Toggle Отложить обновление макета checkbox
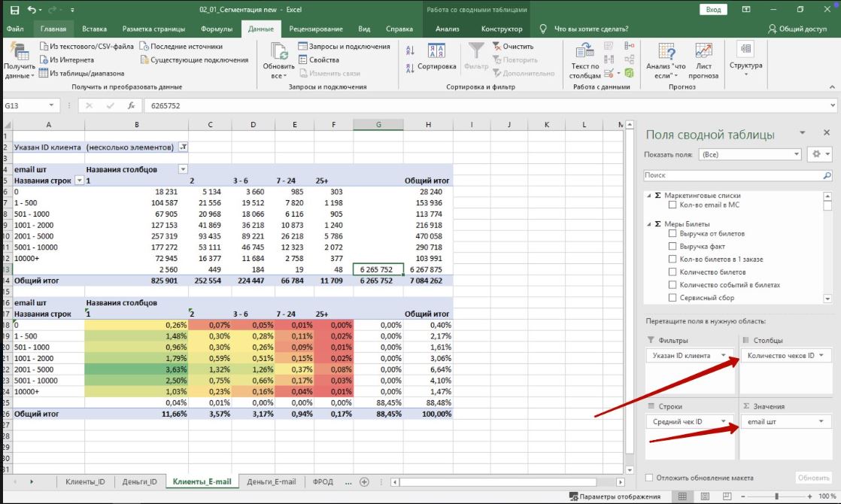Viewport: 841px width, 504px height. click(650, 478)
